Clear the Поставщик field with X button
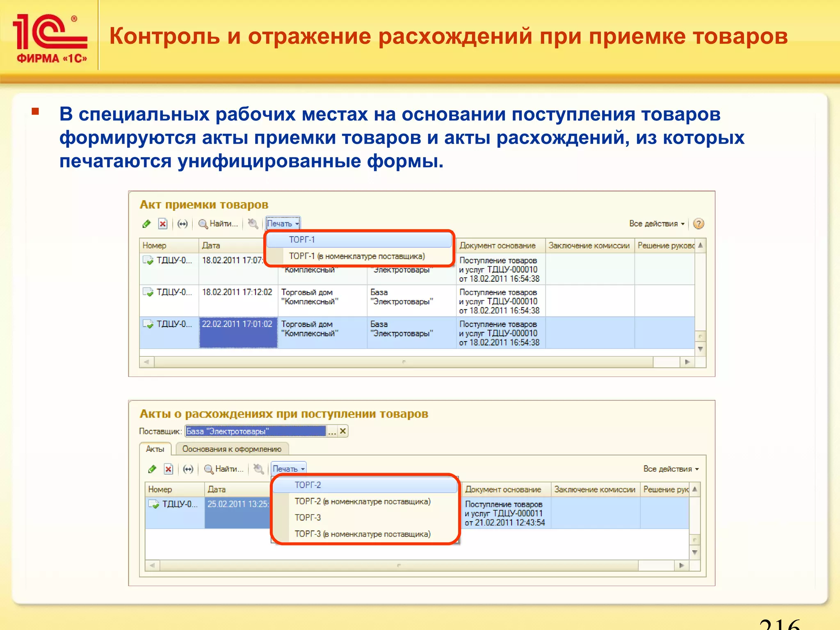The height and width of the screenshot is (630, 840). tap(343, 431)
